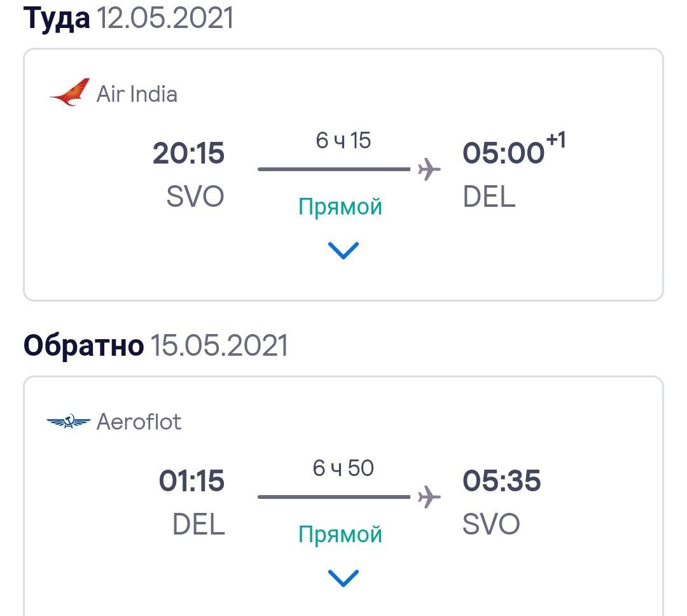Expand the Air India flight details chevron
This screenshot has width=687, height=616.
point(343,250)
